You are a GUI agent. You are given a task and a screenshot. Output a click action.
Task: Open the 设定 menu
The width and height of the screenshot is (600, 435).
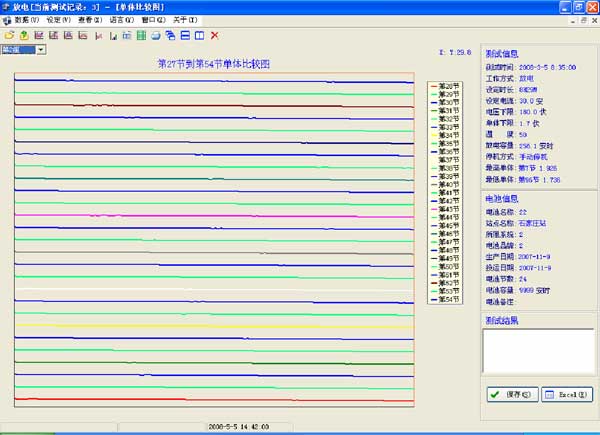(x=58, y=20)
